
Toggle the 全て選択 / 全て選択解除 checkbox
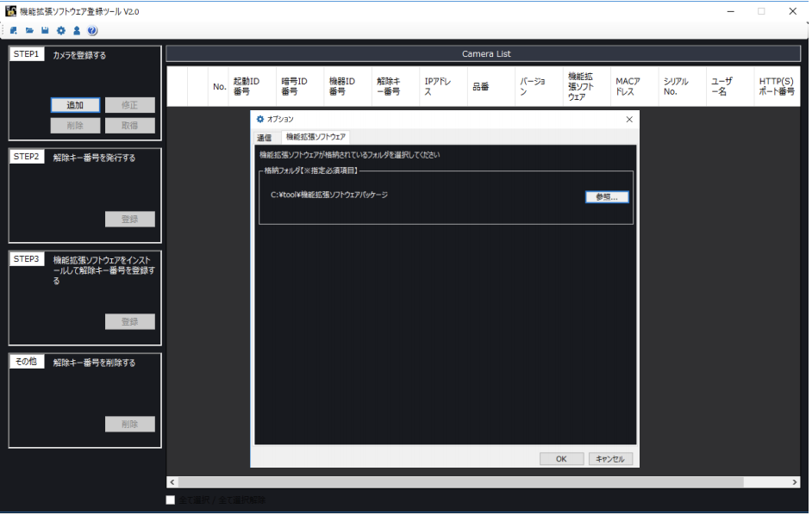point(169,499)
